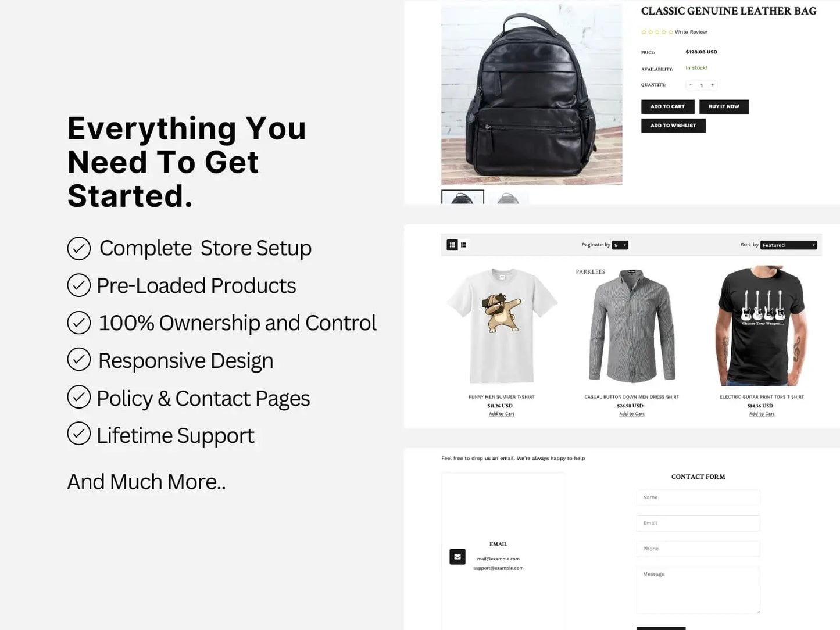Increase quantity with the plus button
Image resolution: width=840 pixels, height=630 pixels.
tap(712, 85)
